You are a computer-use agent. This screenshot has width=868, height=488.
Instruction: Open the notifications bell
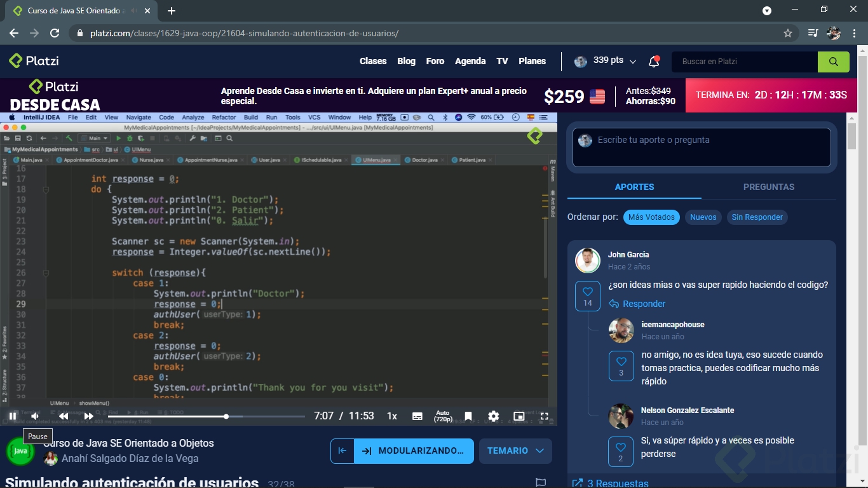(654, 61)
